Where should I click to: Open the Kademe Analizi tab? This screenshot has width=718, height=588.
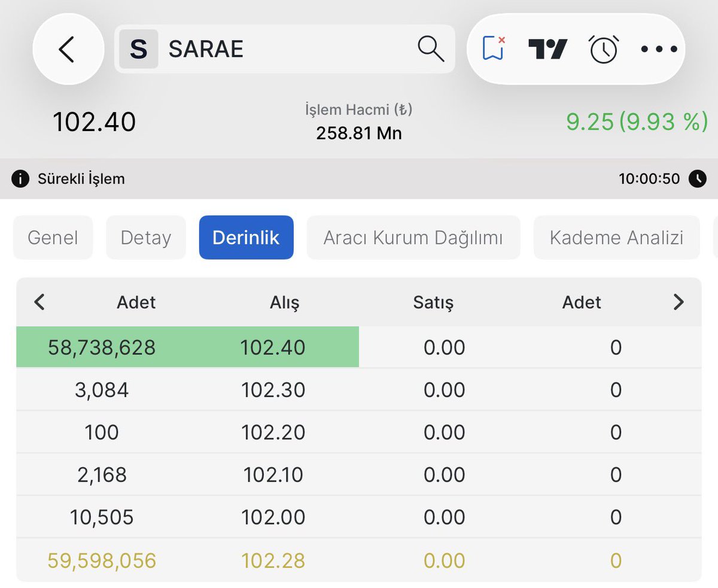coord(616,237)
